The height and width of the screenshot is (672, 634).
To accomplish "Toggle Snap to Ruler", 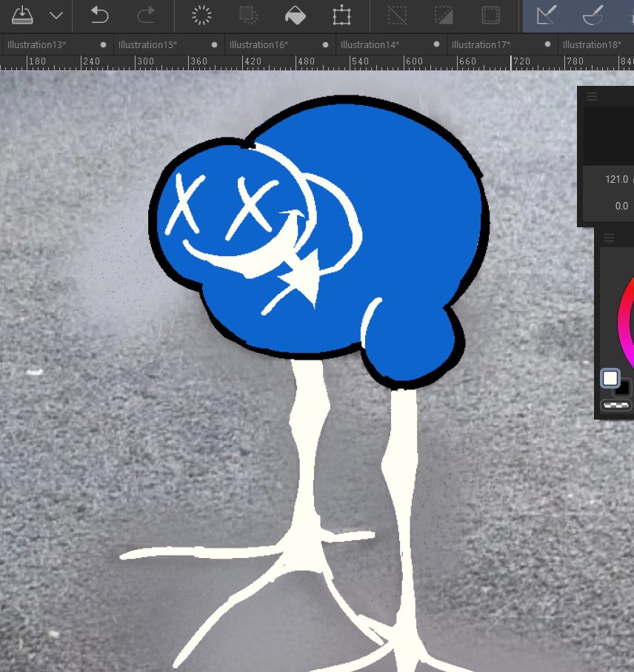I will pyautogui.click(x=547, y=16).
